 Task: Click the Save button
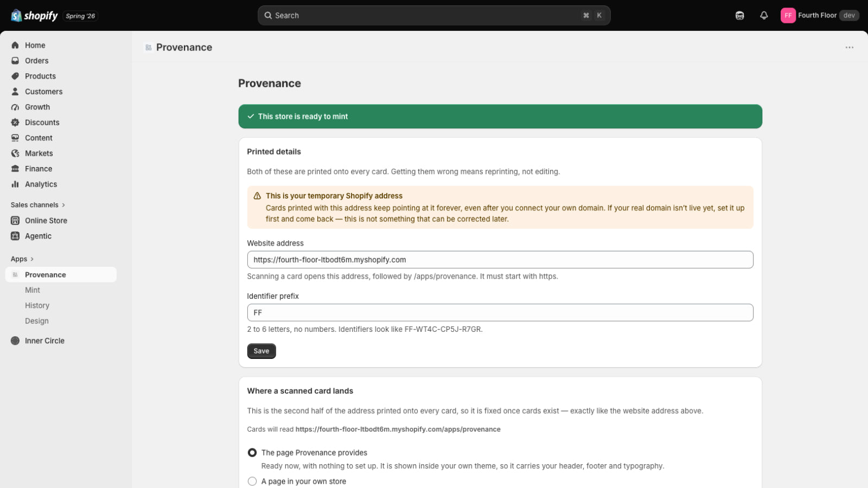261,351
